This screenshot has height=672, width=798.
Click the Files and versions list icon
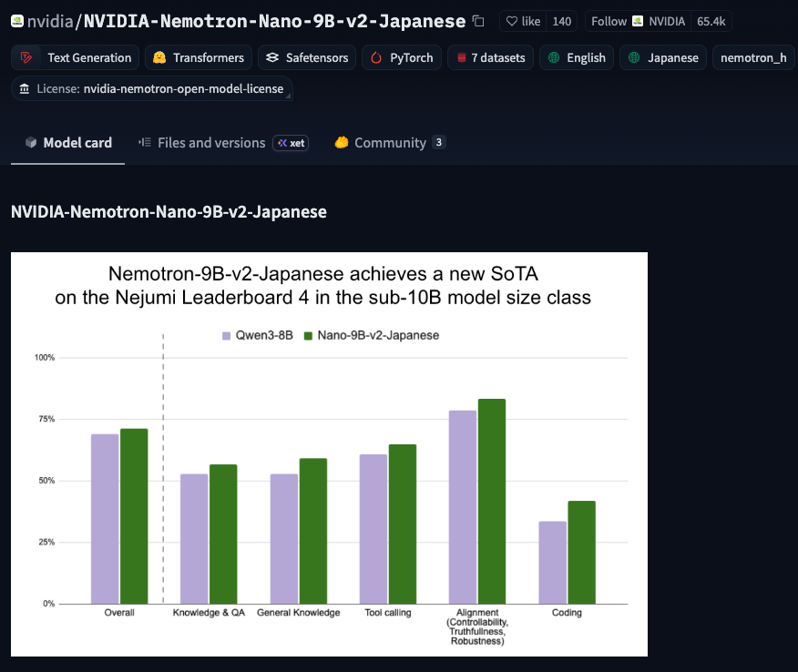point(145,142)
